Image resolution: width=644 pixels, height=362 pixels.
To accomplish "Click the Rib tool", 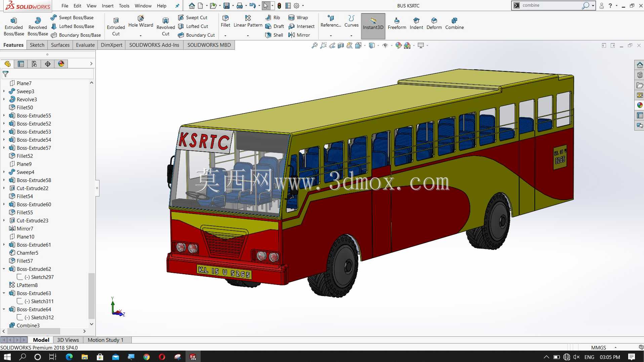I will tap(273, 17).
